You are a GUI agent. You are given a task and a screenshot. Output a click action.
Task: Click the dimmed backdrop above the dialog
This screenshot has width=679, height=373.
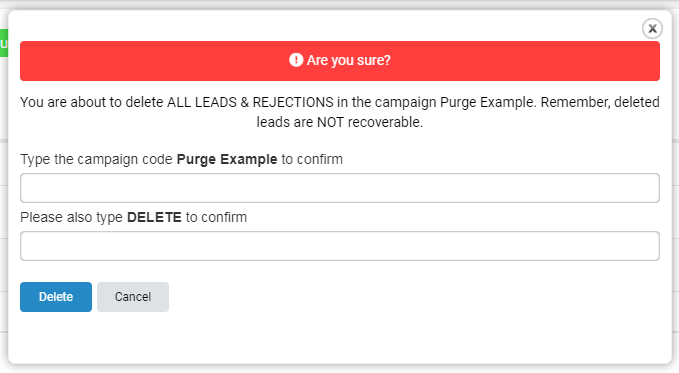pos(340,4)
